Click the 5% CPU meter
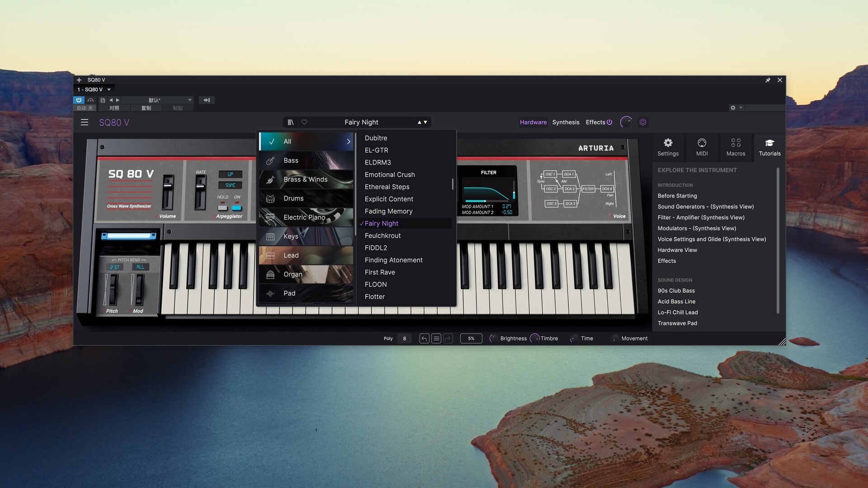The height and width of the screenshot is (488, 868). [471, 338]
